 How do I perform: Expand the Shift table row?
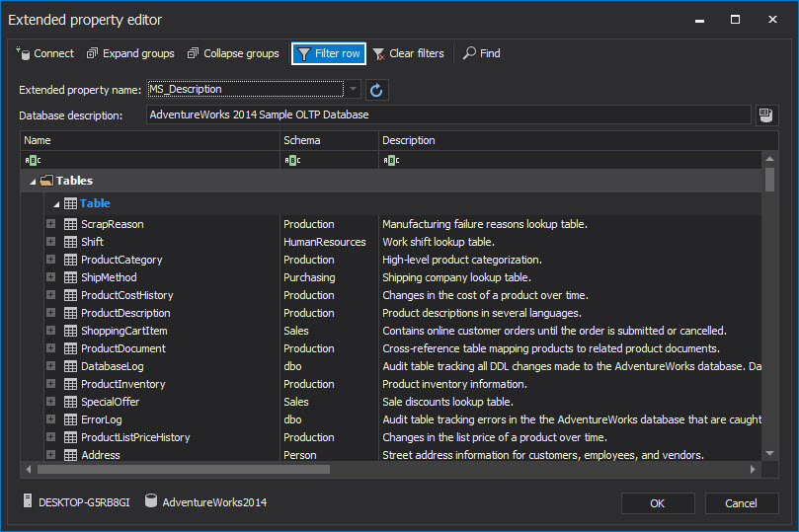coord(50,242)
